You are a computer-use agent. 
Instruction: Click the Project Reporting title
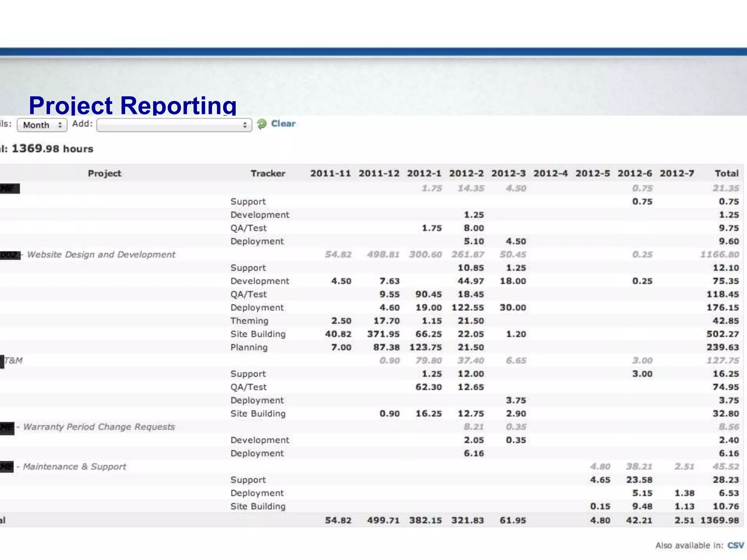coord(133,105)
